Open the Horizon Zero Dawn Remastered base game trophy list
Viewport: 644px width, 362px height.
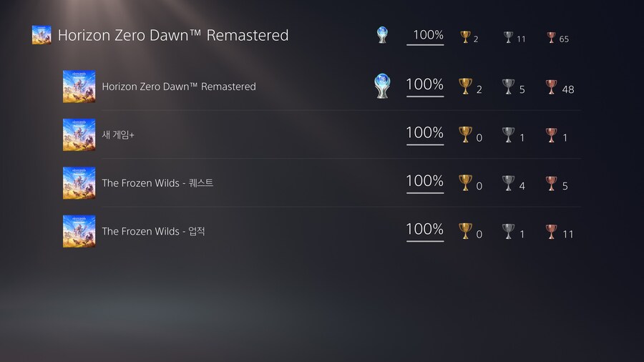(179, 87)
